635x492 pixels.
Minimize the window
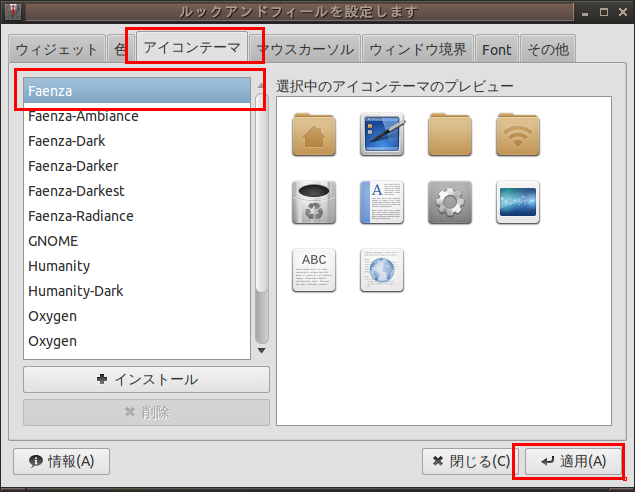tap(585, 13)
